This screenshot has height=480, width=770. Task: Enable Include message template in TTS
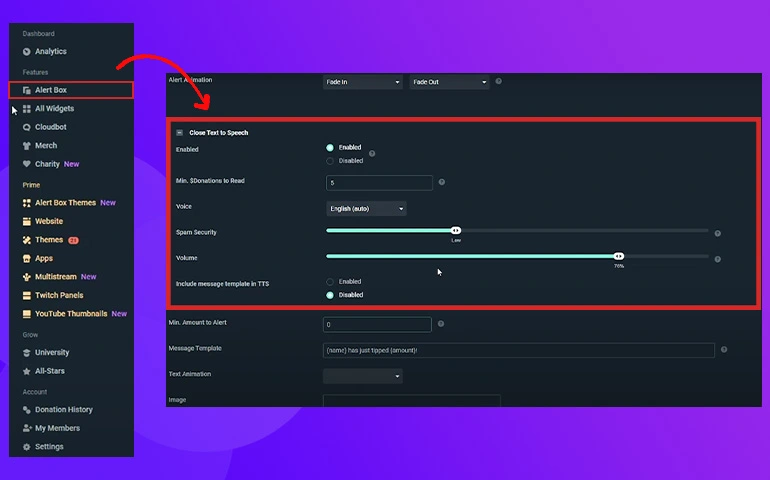click(330, 282)
